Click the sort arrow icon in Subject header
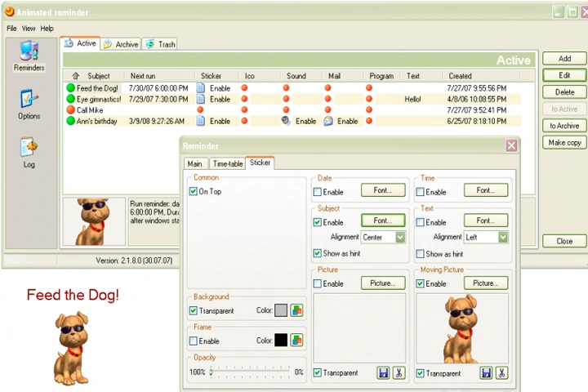The width and height of the screenshot is (588, 392). pos(76,76)
